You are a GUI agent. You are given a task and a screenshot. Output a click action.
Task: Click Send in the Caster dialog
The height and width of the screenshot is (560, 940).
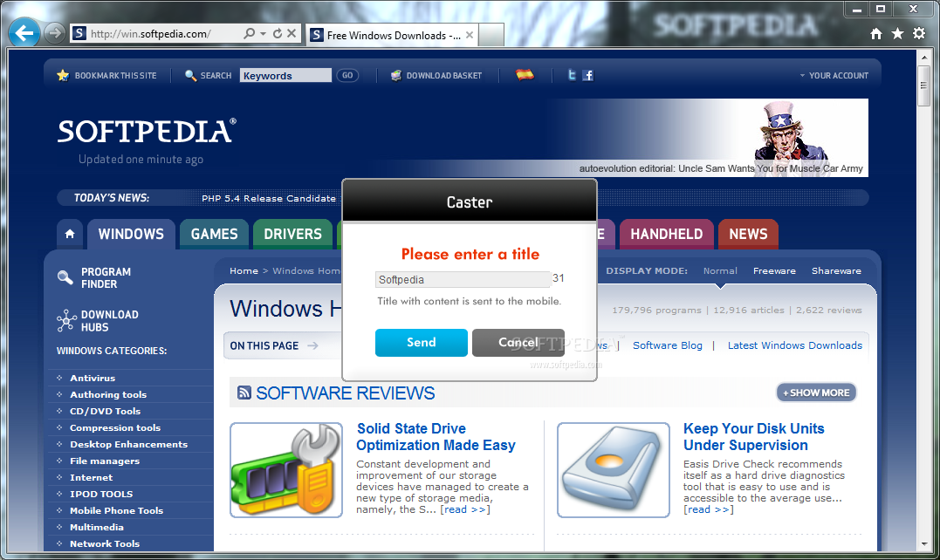422,343
